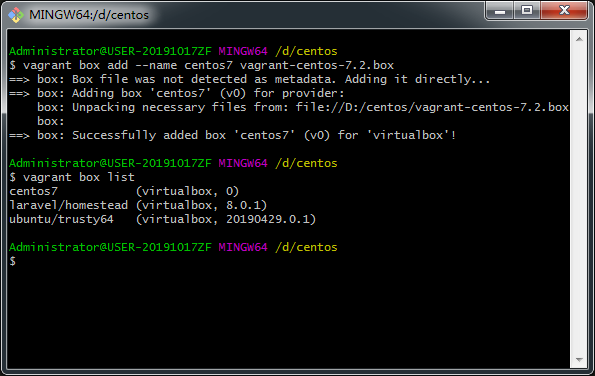The height and width of the screenshot is (376, 595).
Task: Click 'Box file was not detected as metadata' line
Action: (250, 79)
